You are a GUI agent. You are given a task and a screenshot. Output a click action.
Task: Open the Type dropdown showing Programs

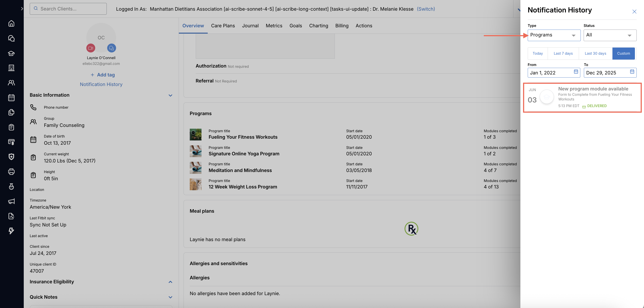click(x=554, y=35)
